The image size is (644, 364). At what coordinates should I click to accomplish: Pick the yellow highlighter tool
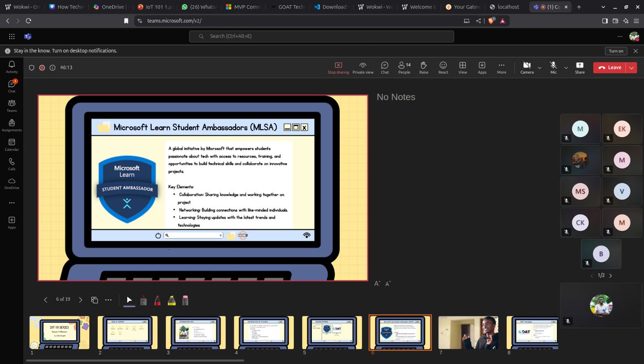pyautogui.click(x=171, y=300)
